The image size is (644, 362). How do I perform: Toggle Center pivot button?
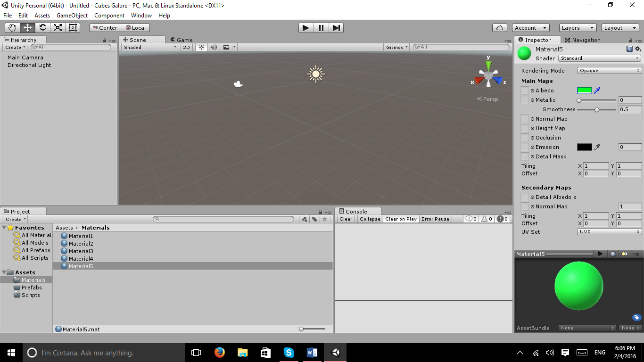[x=105, y=28]
